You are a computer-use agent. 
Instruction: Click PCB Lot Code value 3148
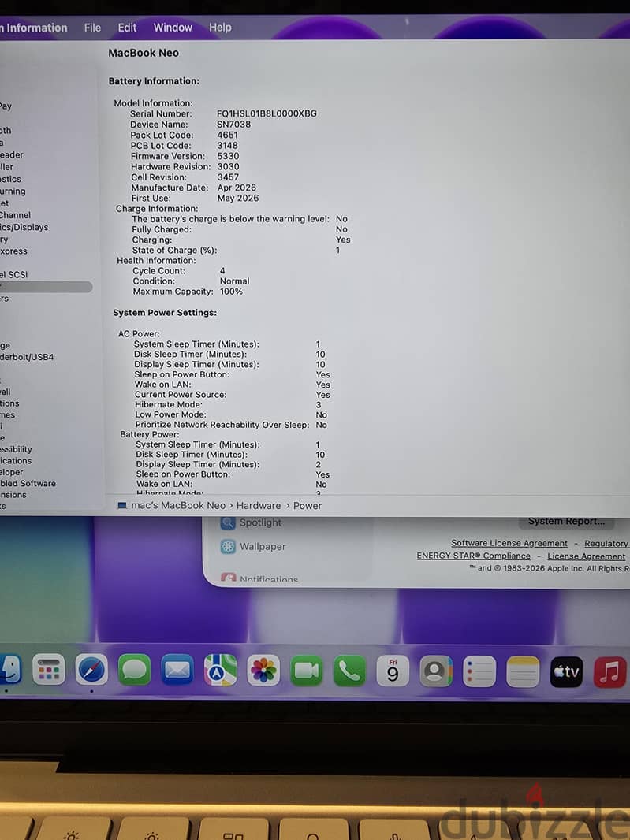pos(227,145)
